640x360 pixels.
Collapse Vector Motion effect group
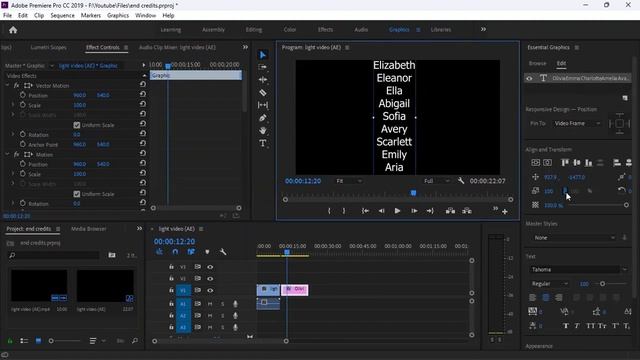[x=7, y=85]
